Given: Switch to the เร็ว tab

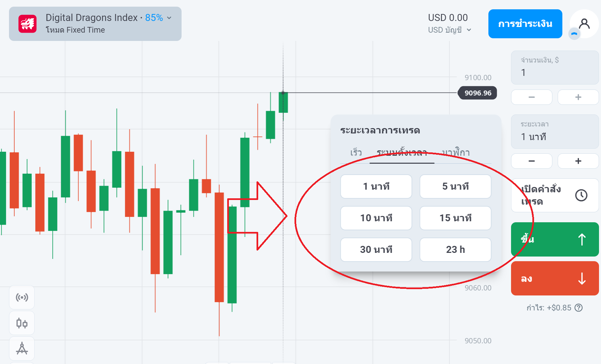Looking at the screenshot, I should [356, 153].
